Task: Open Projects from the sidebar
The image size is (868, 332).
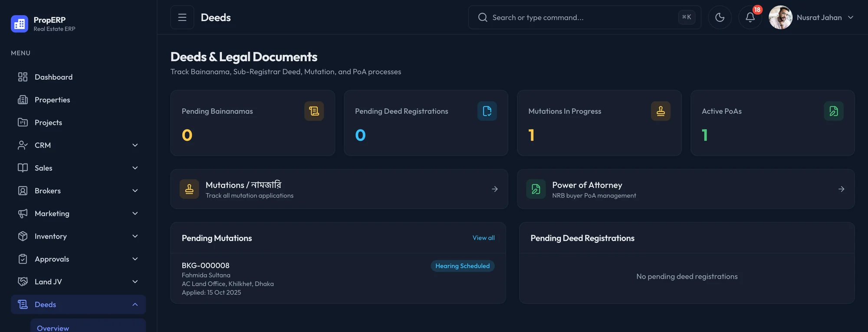Action: pos(78,122)
